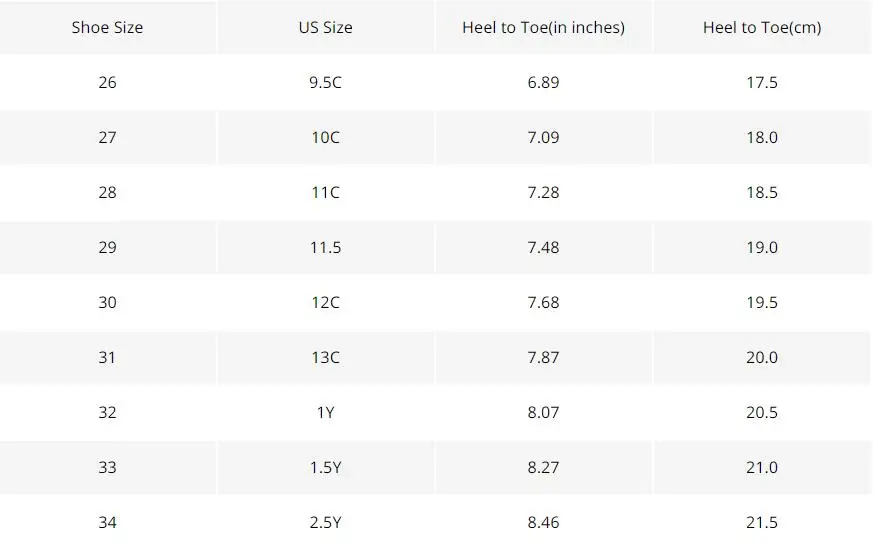Select the 1.5Y US size cell
Viewport: 873px width, 551px height.
point(326,468)
